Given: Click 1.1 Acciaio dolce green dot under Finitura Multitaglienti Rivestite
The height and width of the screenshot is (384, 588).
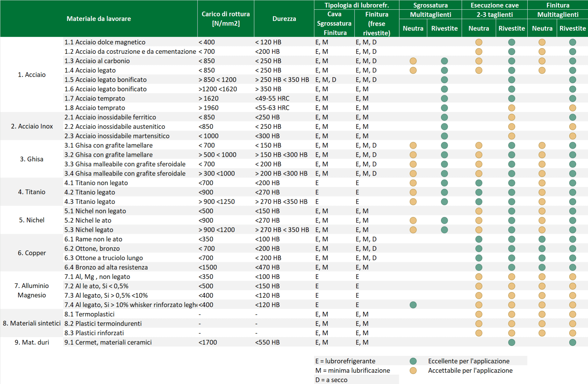Looking at the screenshot, I should click(572, 42).
